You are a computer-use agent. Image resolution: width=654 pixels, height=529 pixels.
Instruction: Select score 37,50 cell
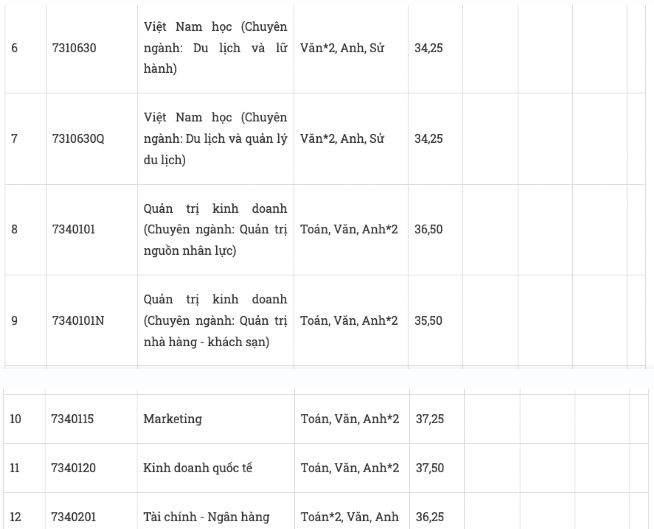click(428, 468)
